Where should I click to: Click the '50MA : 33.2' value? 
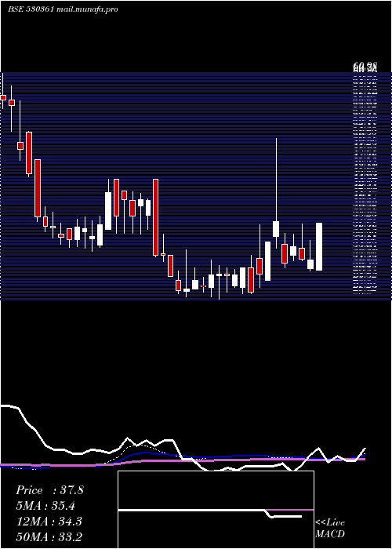(x=49, y=536)
